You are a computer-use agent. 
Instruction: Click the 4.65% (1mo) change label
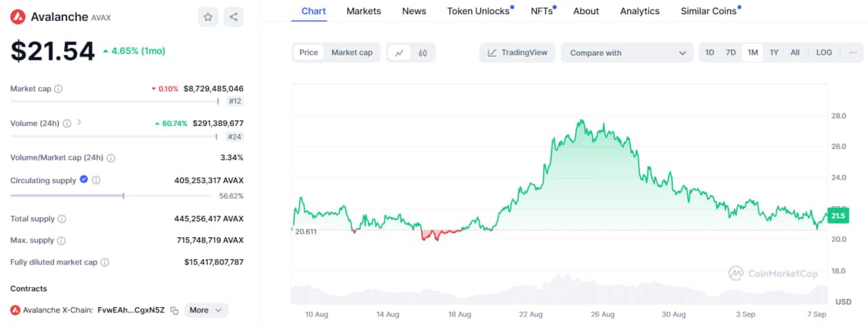pos(134,51)
